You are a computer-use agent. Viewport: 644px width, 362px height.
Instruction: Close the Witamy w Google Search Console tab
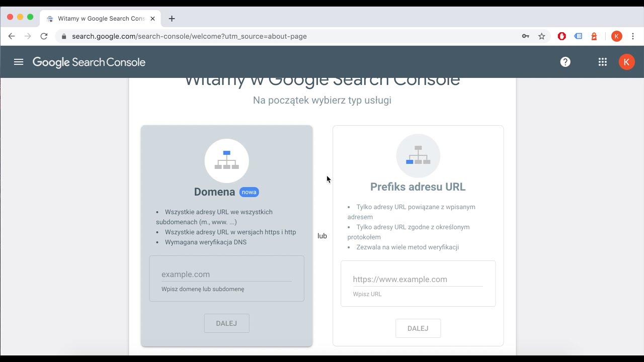[152, 19]
